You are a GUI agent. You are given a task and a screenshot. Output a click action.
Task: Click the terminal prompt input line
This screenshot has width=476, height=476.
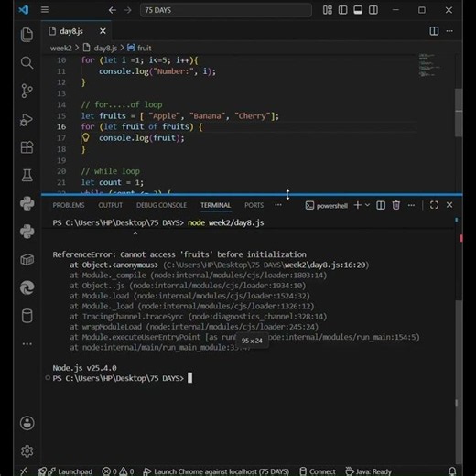(122, 378)
